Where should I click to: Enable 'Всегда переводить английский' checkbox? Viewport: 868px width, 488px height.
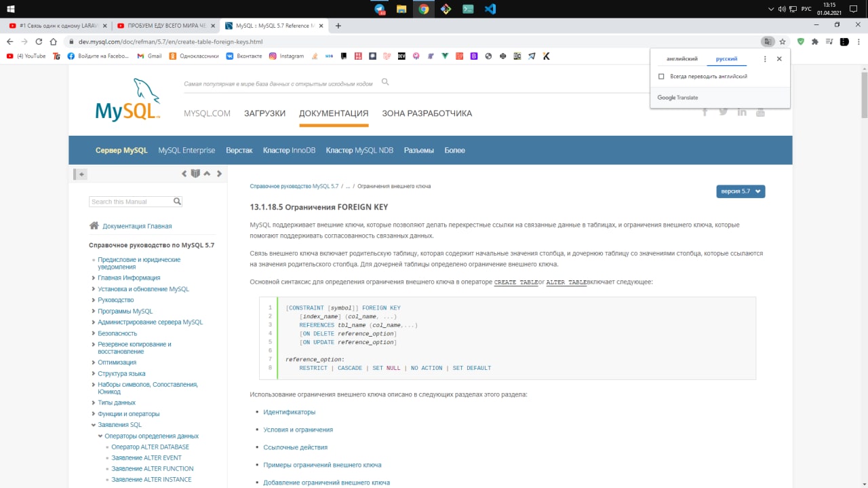pyautogui.click(x=662, y=77)
